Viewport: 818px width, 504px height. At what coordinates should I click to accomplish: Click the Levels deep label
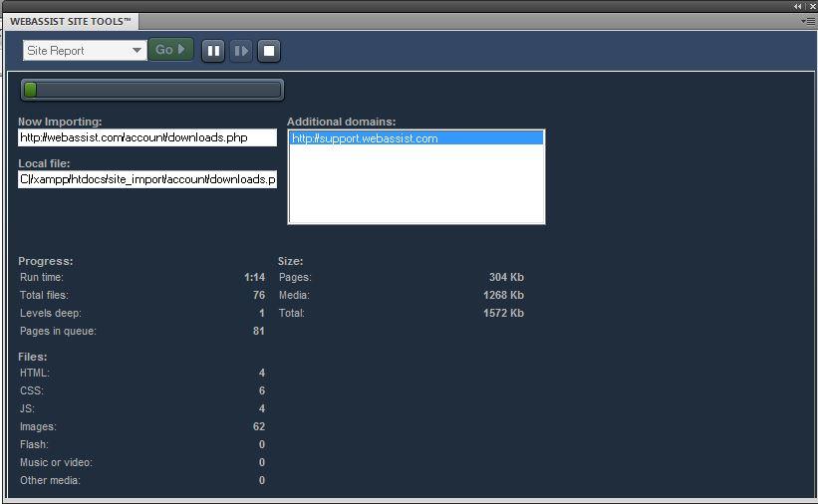click(51, 313)
